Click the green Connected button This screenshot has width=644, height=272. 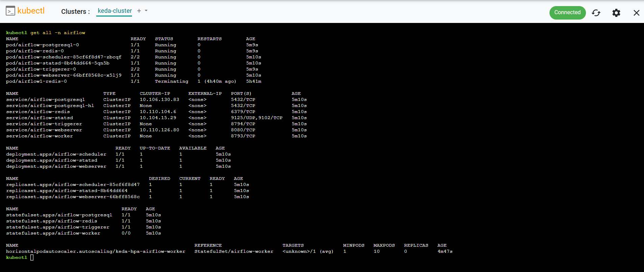[x=567, y=12]
